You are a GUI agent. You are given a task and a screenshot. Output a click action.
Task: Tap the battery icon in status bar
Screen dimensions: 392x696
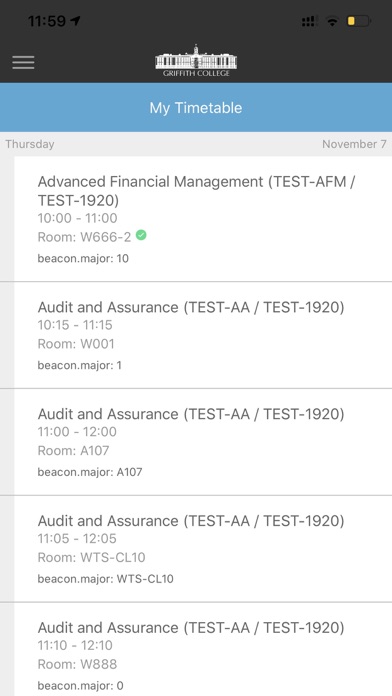359,21
